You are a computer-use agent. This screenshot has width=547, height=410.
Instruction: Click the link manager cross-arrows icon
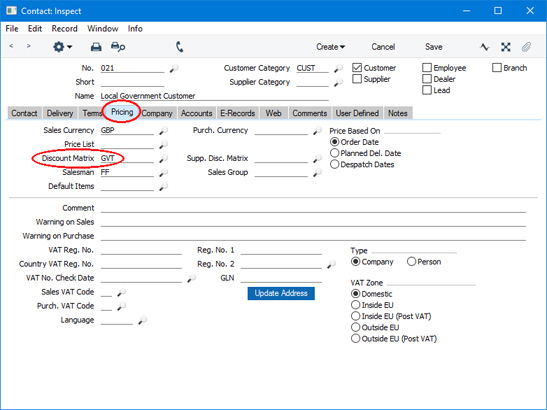pos(506,47)
